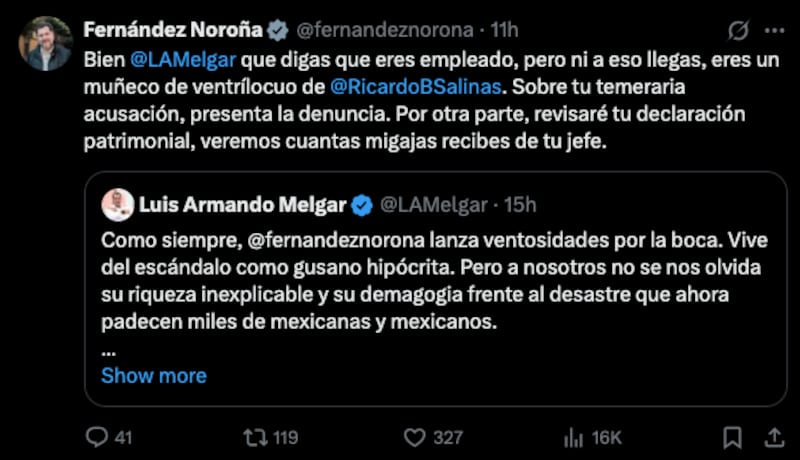The height and width of the screenshot is (460, 800).
Task: Expand quoted tweet with Show more
Action: click(153, 376)
